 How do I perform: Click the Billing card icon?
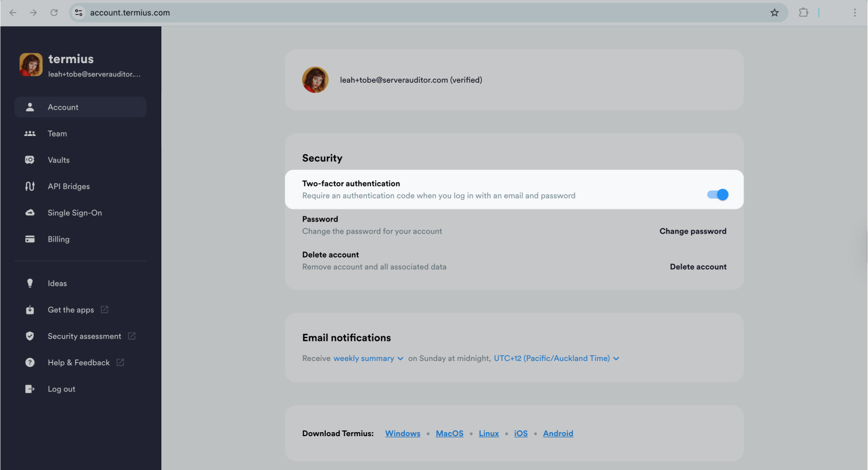pos(30,239)
